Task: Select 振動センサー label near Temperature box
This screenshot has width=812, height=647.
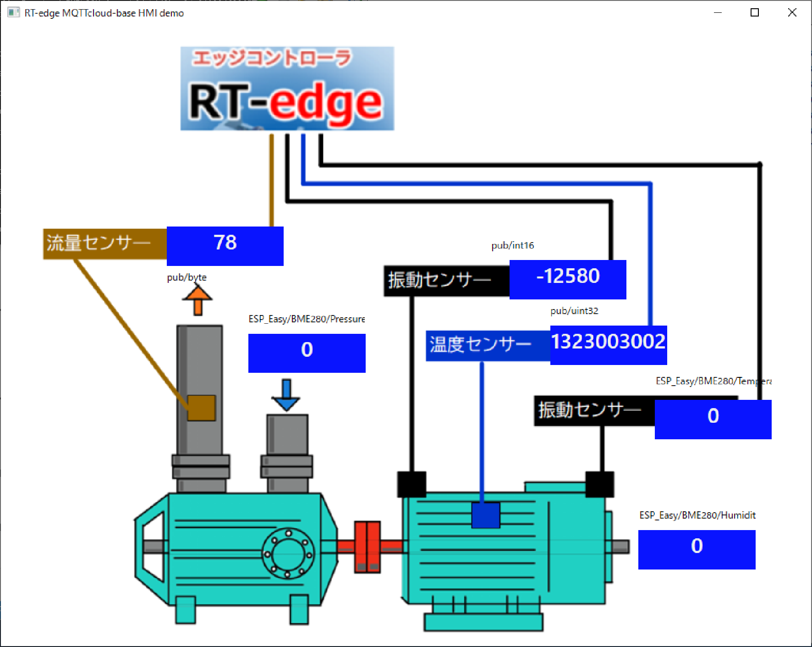Action: point(594,411)
